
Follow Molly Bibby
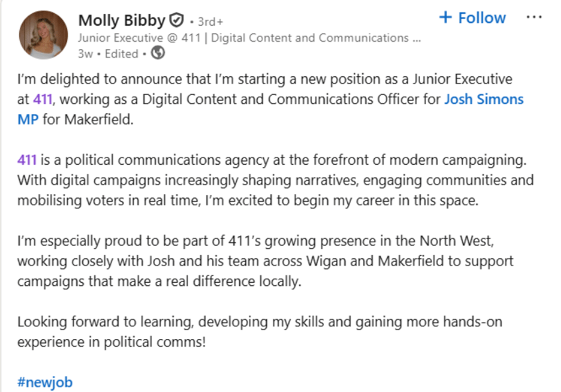click(481, 18)
